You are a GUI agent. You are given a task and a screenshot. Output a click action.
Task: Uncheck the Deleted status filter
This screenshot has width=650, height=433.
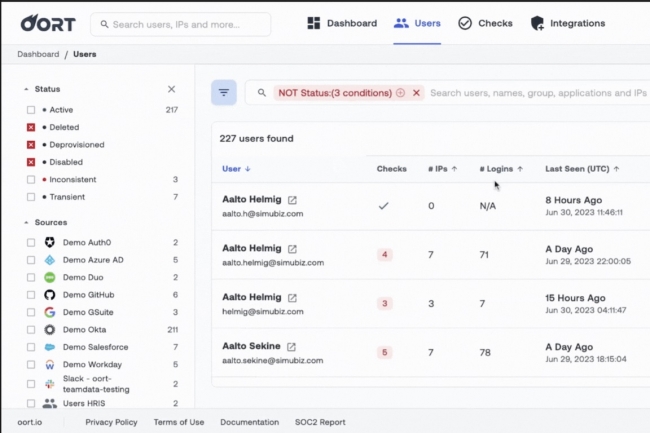click(31, 127)
